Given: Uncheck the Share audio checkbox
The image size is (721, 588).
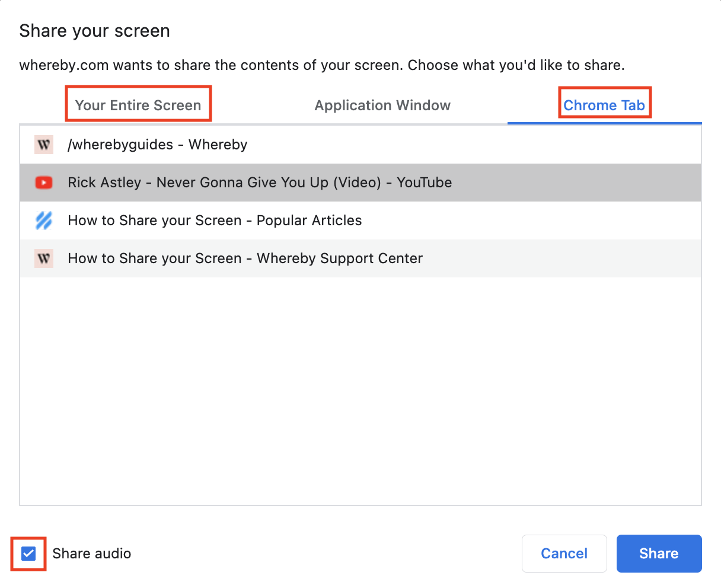Looking at the screenshot, I should point(28,554).
